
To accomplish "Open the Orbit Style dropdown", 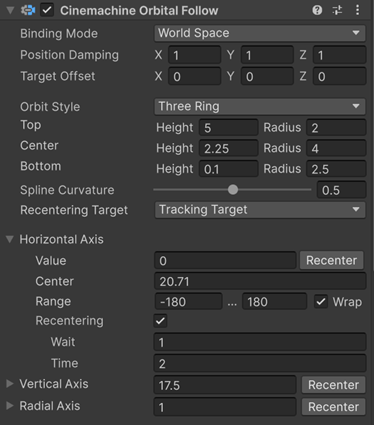I will pos(260,106).
